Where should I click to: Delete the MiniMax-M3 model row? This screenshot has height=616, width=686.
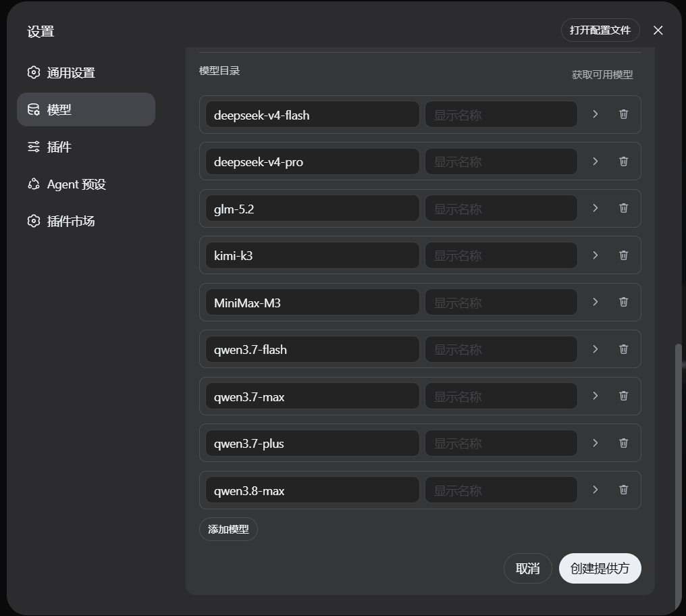pos(623,302)
